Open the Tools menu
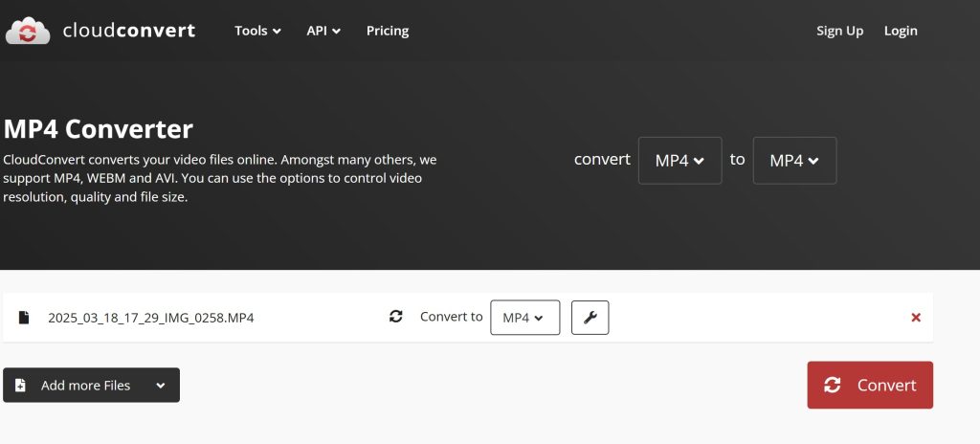 pyautogui.click(x=257, y=31)
